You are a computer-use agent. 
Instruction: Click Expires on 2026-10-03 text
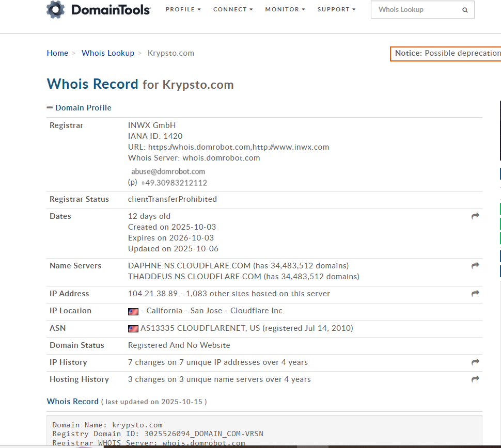pos(171,237)
